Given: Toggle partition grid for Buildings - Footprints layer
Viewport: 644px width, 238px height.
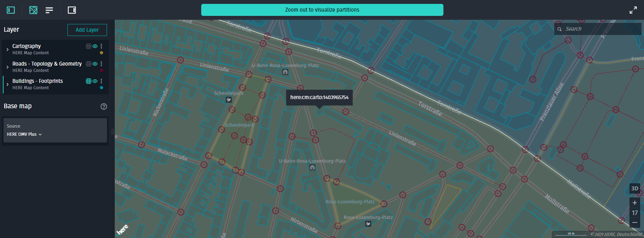Looking at the screenshot, I should tap(89, 81).
